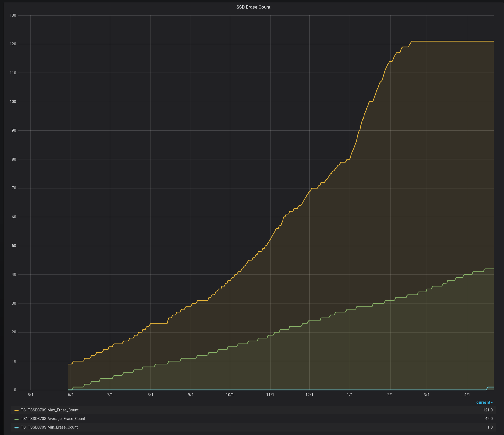The height and width of the screenshot is (435, 504).
Task: Click the 1.0 current value for Min_Erase_Count
Action: pyautogui.click(x=490, y=427)
